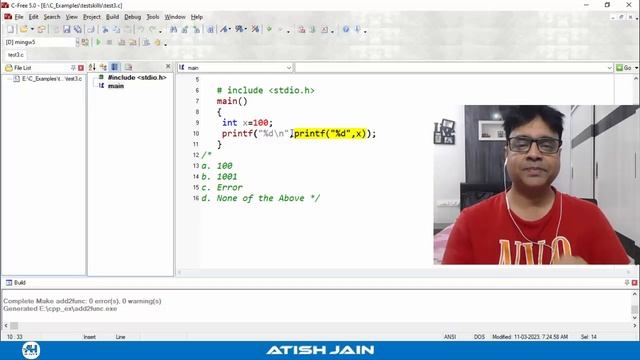Click comment line 'b. 1001'

tap(219, 176)
